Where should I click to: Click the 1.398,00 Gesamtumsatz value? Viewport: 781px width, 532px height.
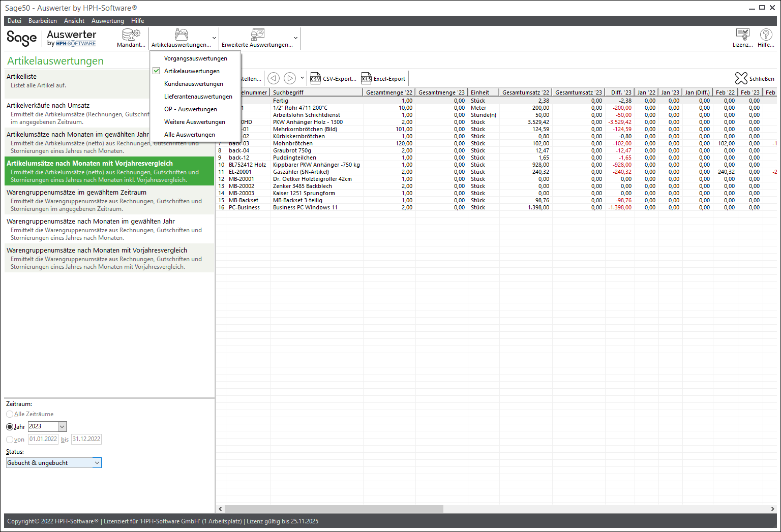(538, 207)
